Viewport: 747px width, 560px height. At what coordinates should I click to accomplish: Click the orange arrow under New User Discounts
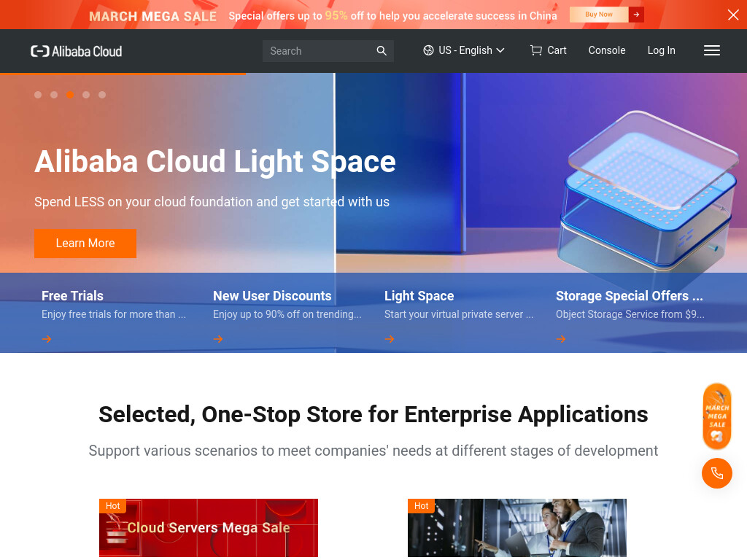click(x=218, y=339)
